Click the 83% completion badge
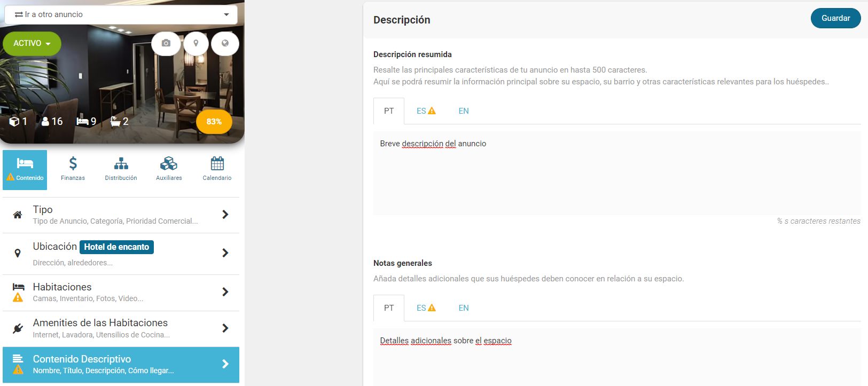The height and width of the screenshot is (386, 868). 214,122
